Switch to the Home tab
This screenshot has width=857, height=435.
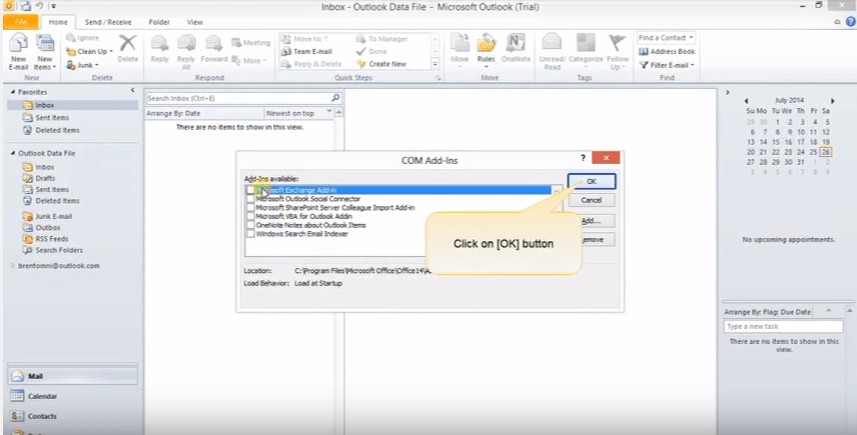tap(58, 22)
